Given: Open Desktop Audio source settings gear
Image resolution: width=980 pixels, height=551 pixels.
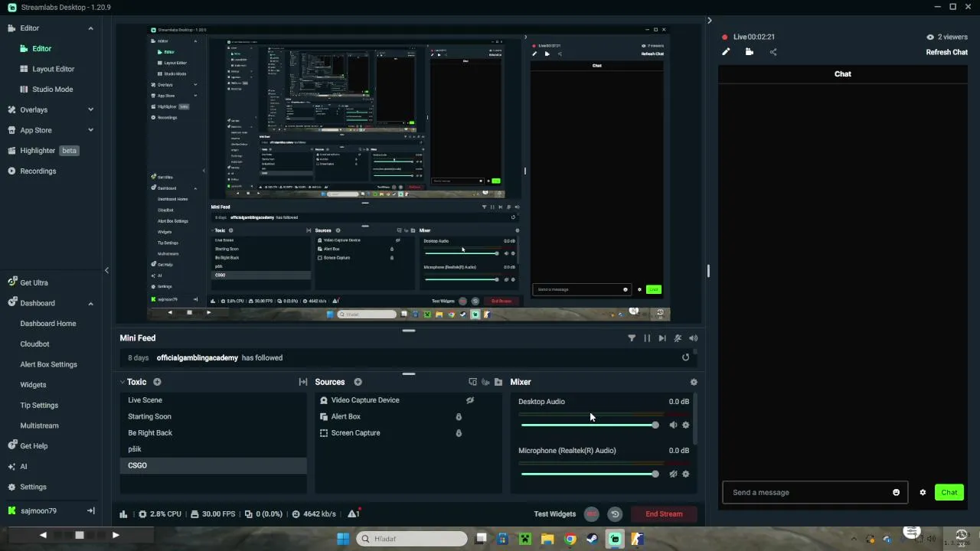Looking at the screenshot, I should pyautogui.click(x=685, y=425).
